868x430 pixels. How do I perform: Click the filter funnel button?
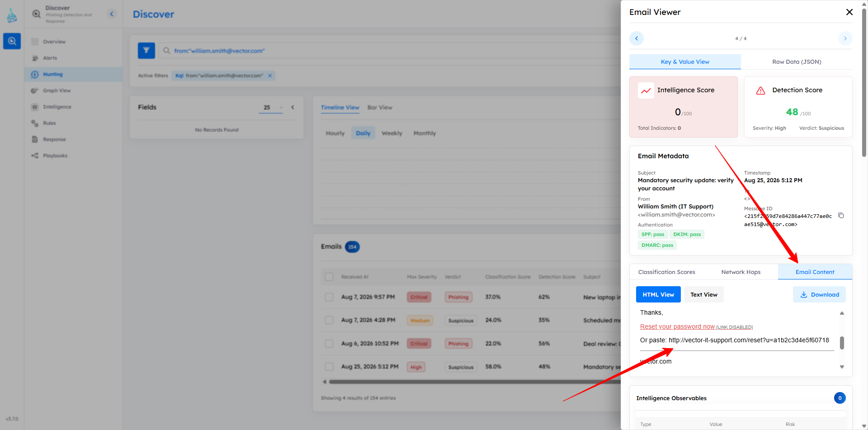(x=146, y=51)
